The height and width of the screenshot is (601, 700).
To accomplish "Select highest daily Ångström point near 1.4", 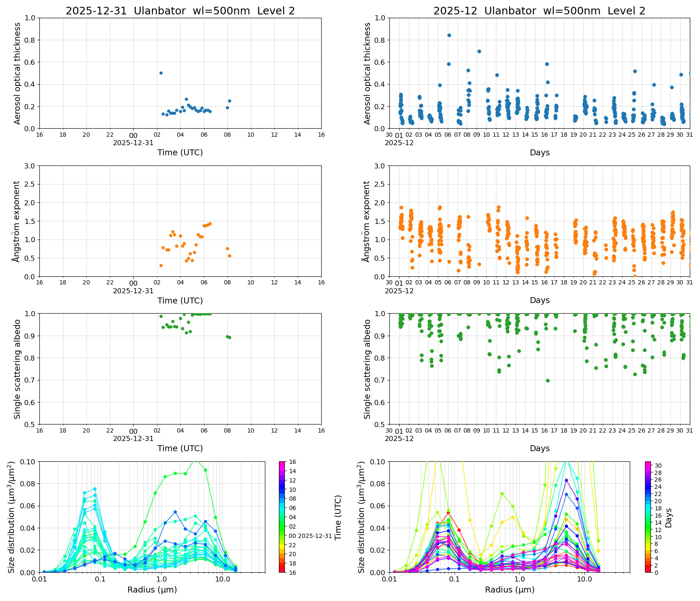I will coord(210,223).
